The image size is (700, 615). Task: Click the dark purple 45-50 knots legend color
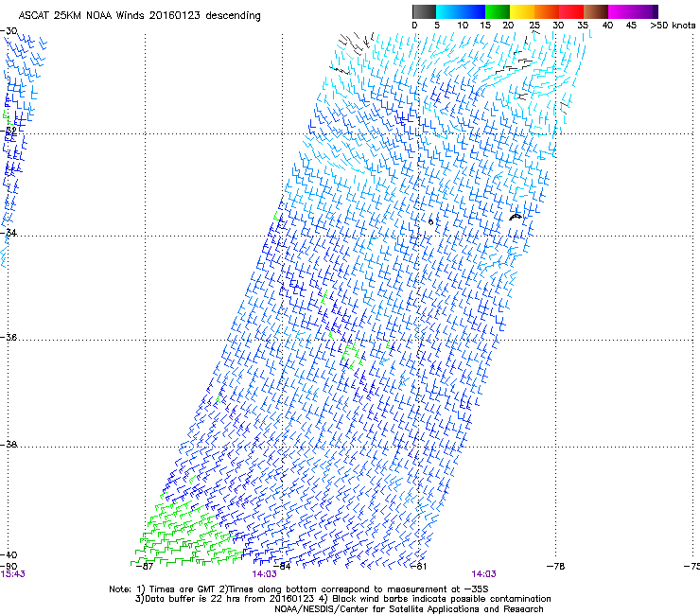pyautogui.click(x=645, y=11)
